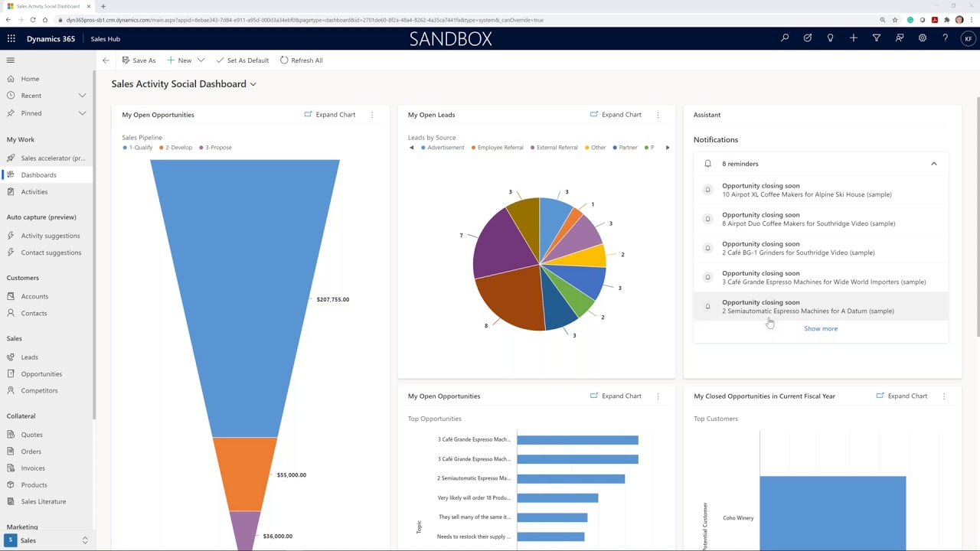Open reminder for Wide World Importers opportunity
The image size is (980, 551).
click(821, 277)
